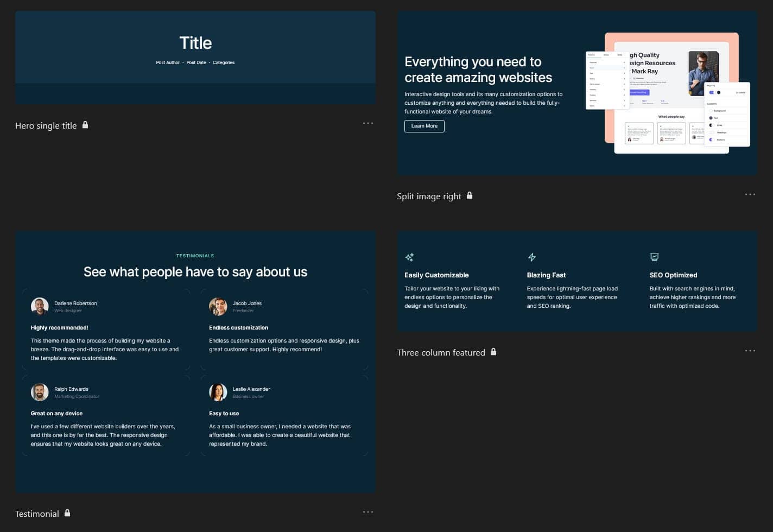Click the 'Blazing Fast' heading
Viewport: 773px width, 532px height.
[x=546, y=275]
